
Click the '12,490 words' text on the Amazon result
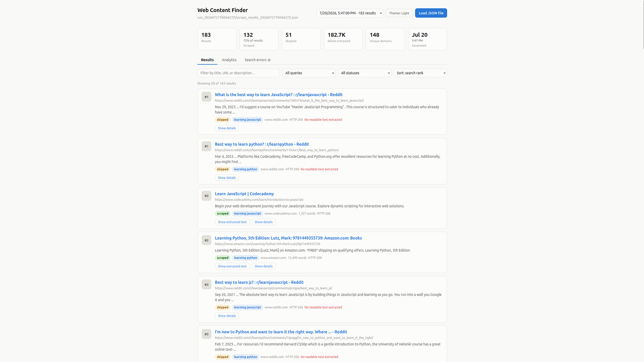tap(297, 258)
